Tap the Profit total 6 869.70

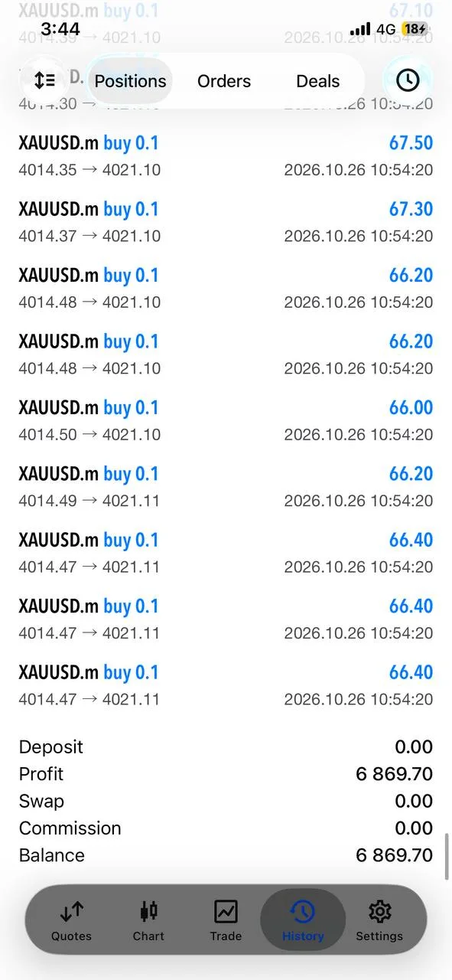click(x=395, y=774)
